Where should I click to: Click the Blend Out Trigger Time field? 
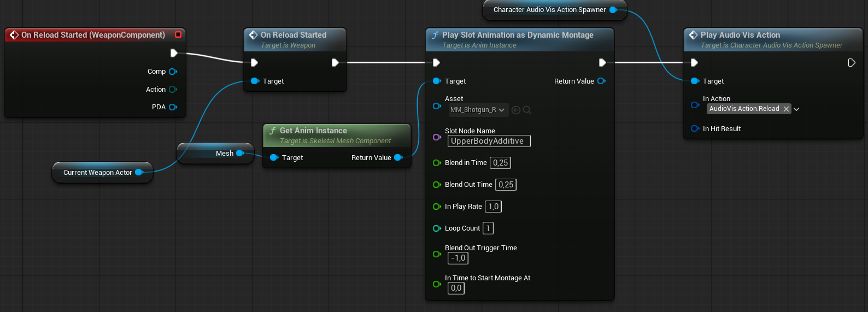click(x=458, y=258)
